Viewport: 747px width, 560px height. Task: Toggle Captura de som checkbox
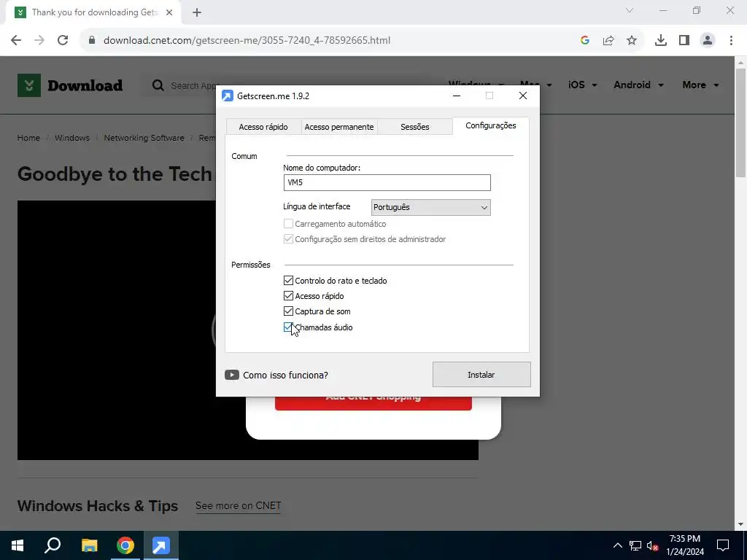(288, 311)
